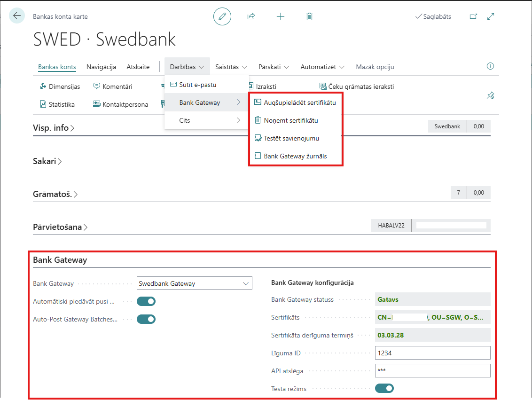Click the Sertifikāts CN value
Viewport: 532px width, 400px height.
point(432,317)
